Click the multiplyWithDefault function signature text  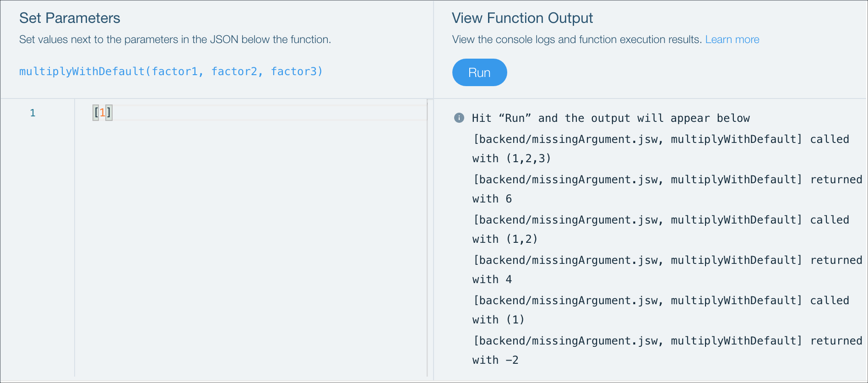(x=171, y=71)
